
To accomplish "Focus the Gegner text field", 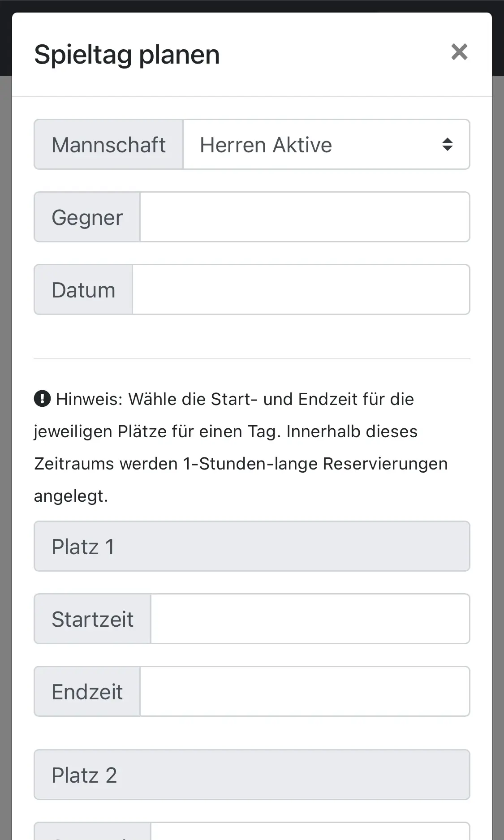I will tap(305, 217).
